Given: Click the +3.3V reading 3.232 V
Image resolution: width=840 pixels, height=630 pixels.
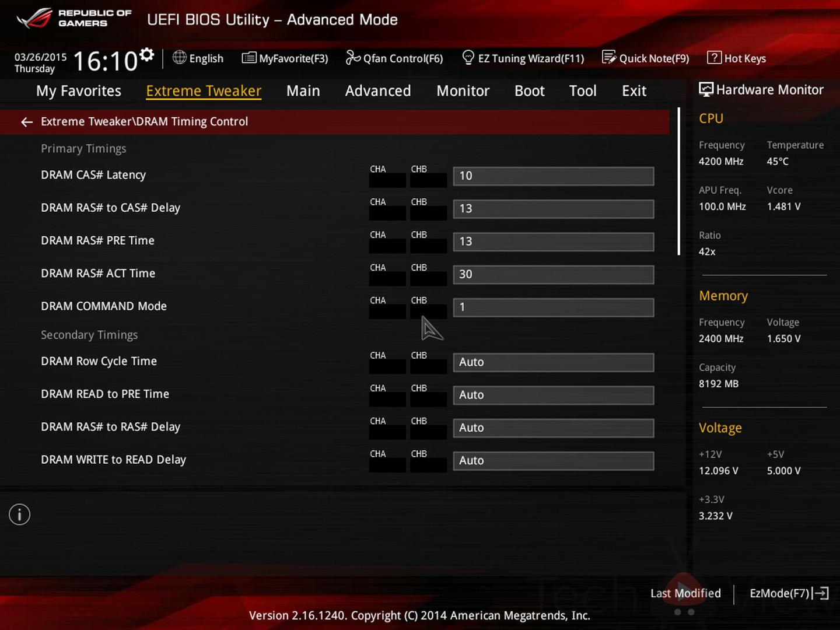Looking at the screenshot, I should pyautogui.click(x=716, y=516).
